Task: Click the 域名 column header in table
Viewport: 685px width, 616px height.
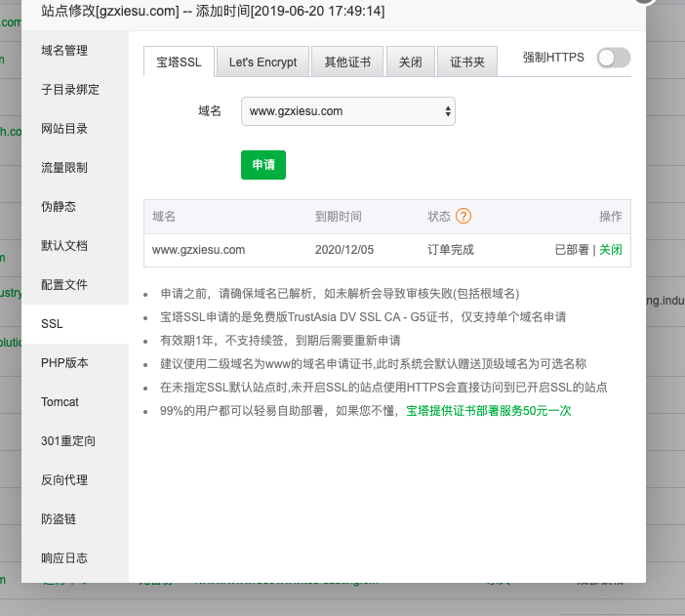Action: click(163, 216)
